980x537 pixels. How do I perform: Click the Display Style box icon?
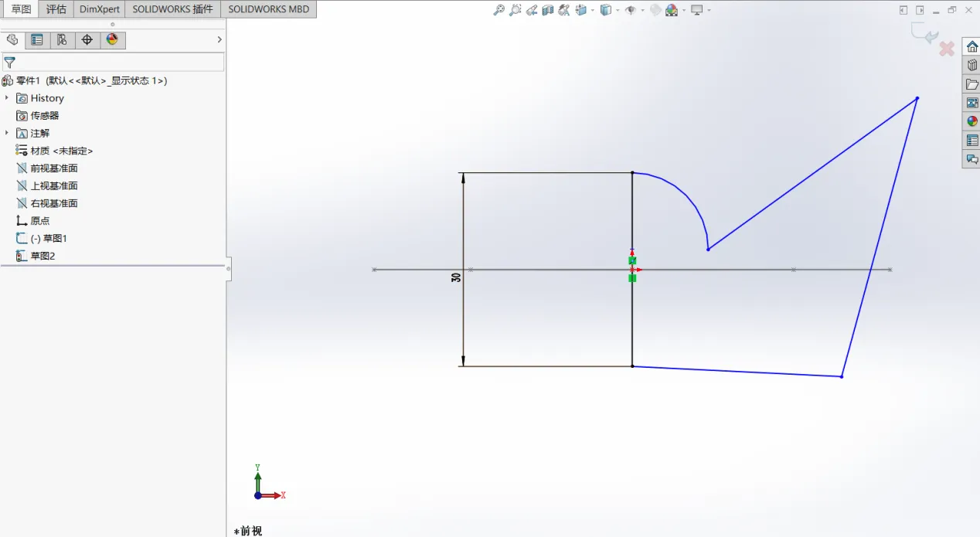[x=606, y=10]
